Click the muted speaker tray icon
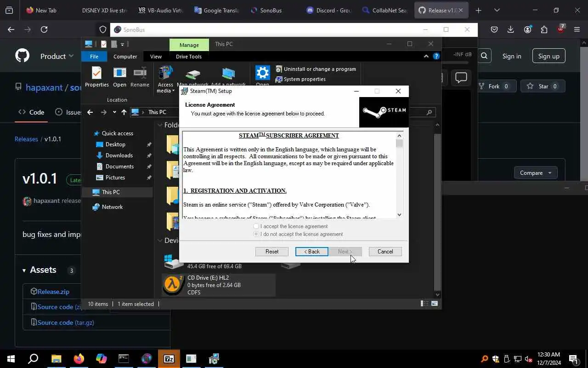This screenshot has height=368, width=588. click(528, 359)
